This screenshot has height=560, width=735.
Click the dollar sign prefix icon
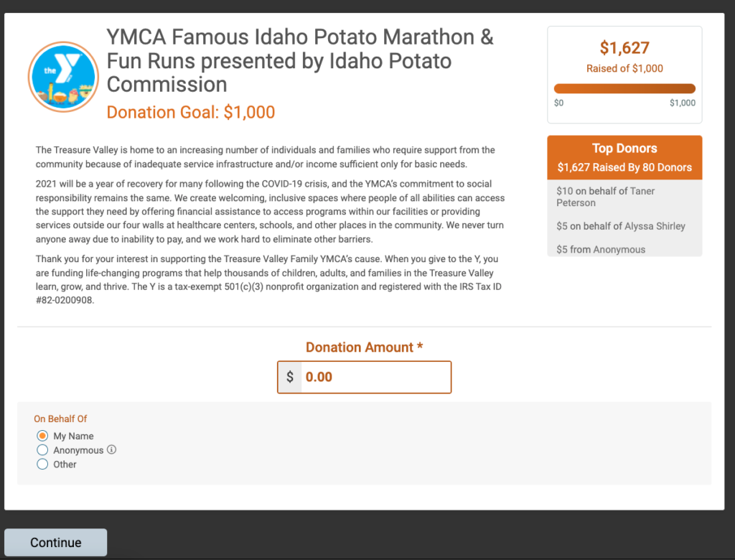point(290,377)
